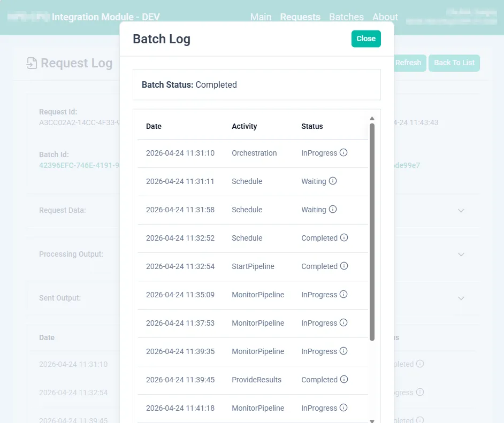Click info icon next to StartPipeline Completed
Screen dimensions: 504x423
point(344,266)
